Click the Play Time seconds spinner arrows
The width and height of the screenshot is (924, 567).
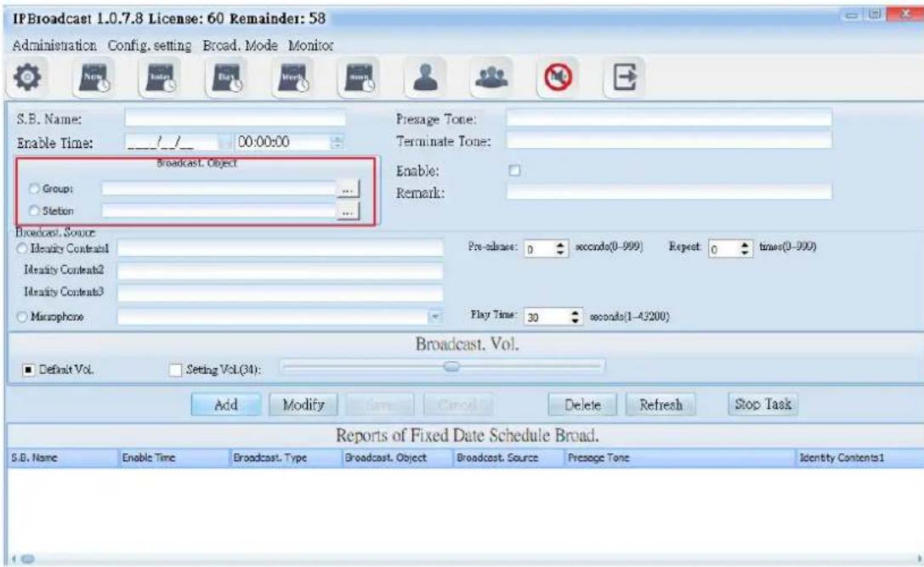point(575,317)
